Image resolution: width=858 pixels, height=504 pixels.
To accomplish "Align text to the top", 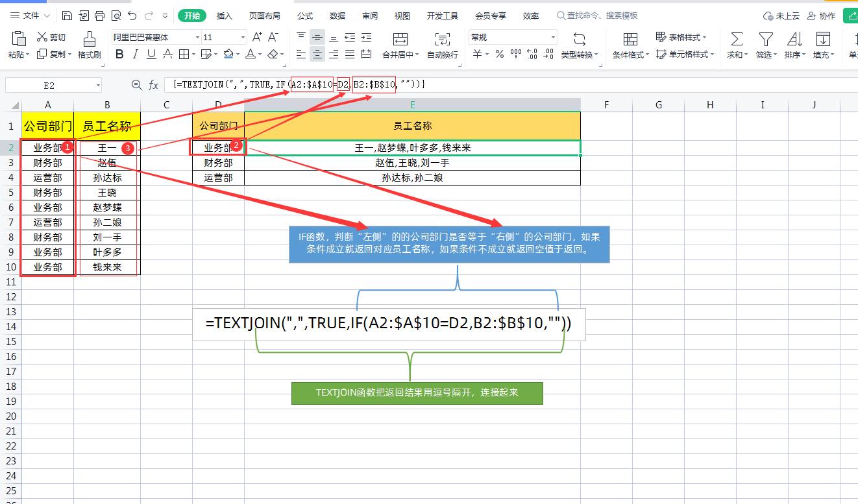I will 301,37.
